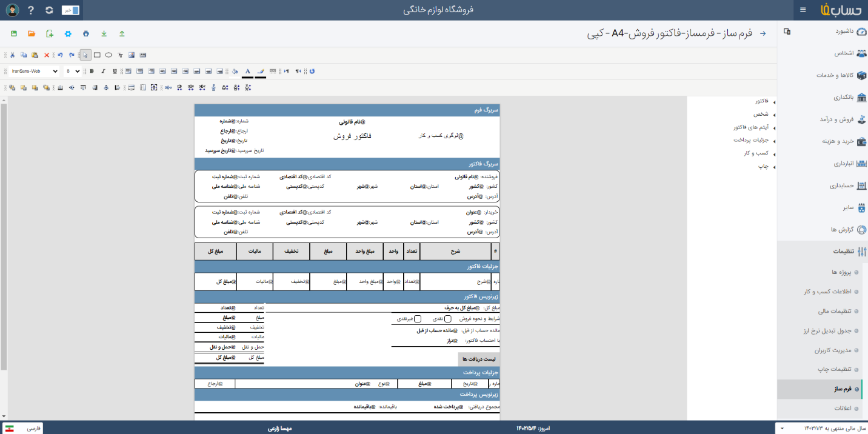Open the اشخاص sidebar menu

point(823,53)
